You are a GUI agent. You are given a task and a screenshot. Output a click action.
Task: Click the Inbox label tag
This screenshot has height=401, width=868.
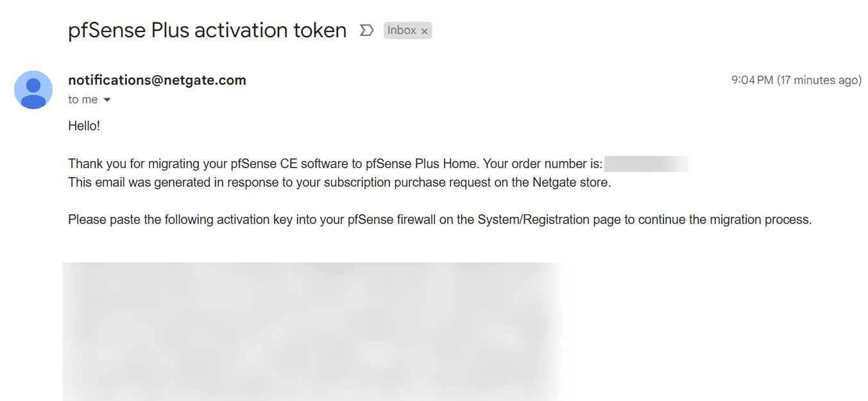tap(402, 30)
